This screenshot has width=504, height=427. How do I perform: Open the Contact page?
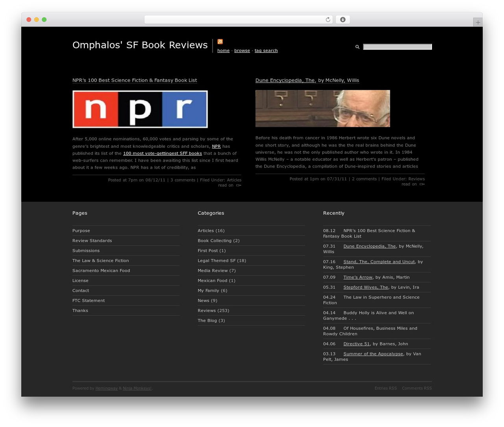tap(81, 291)
